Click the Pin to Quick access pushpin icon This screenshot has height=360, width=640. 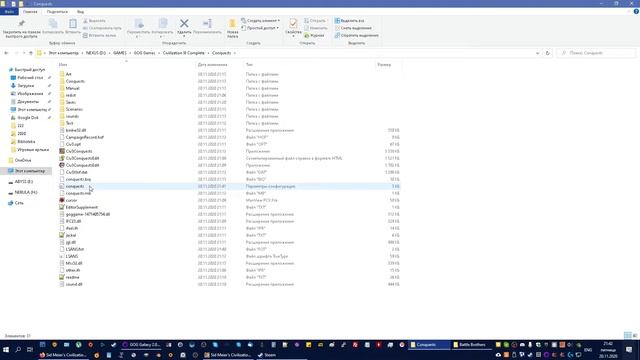coord(22,24)
